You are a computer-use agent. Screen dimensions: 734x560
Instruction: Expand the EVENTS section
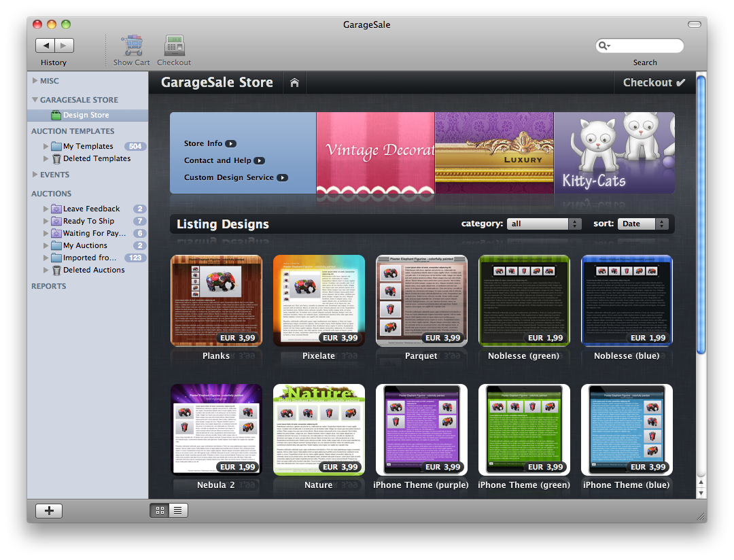click(35, 174)
